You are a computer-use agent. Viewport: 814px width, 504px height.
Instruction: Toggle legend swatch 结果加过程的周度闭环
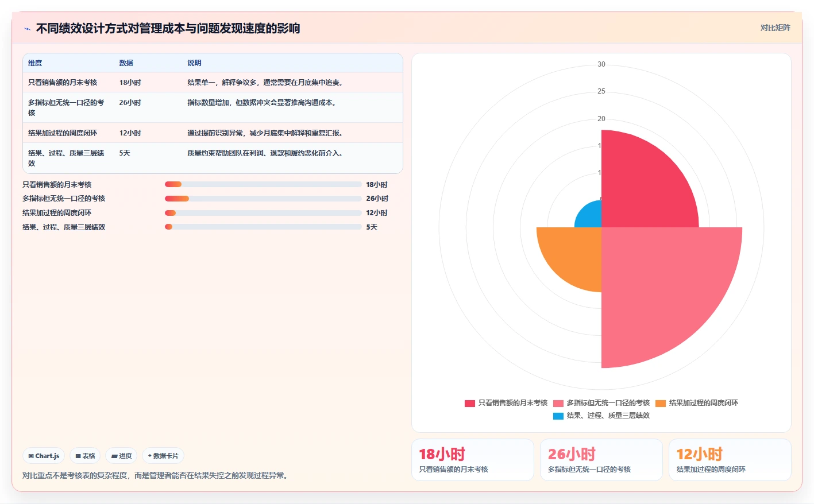(x=661, y=403)
